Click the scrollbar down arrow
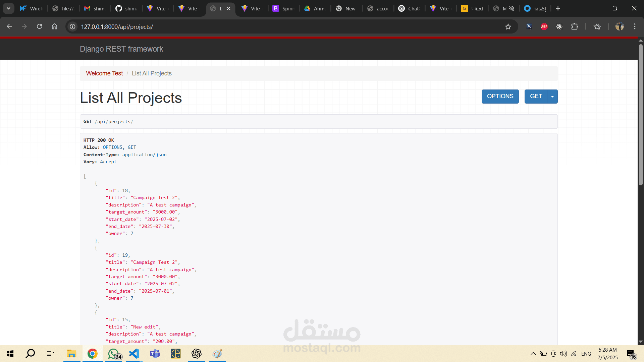 [641, 342]
